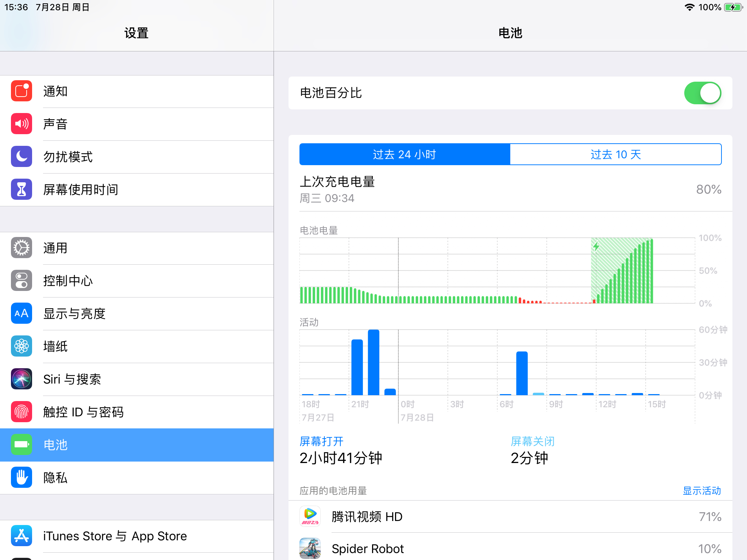Viewport: 747px width, 560px height.
Task: Open the 声音 sound settings icon
Action: pyautogui.click(x=22, y=124)
